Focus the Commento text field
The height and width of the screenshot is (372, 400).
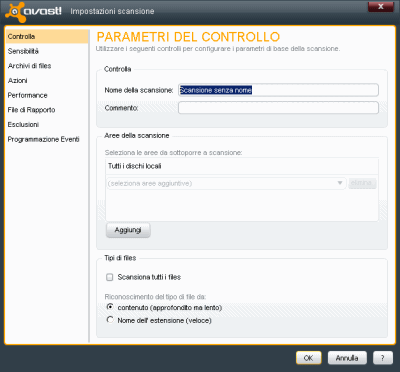point(278,108)
